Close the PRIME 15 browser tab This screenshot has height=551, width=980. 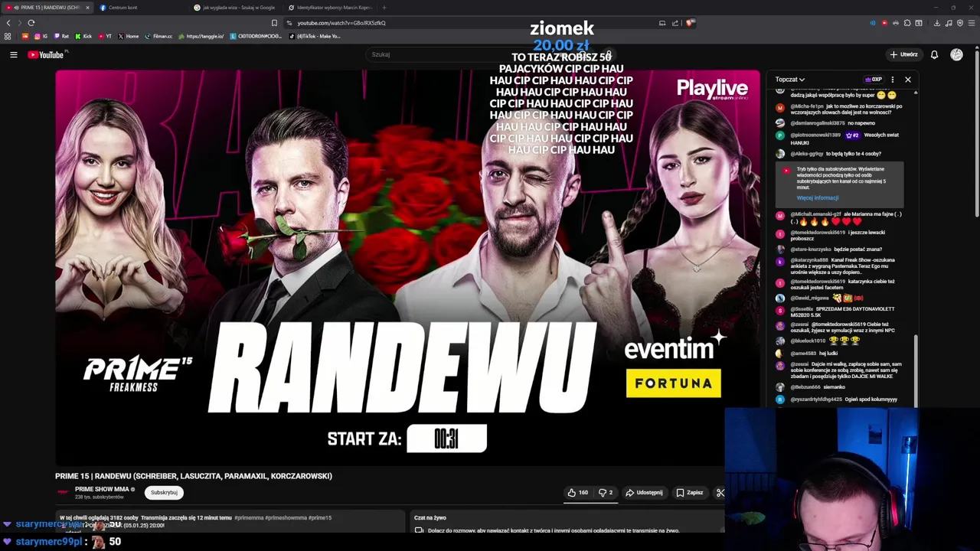[x=87, y=8]
